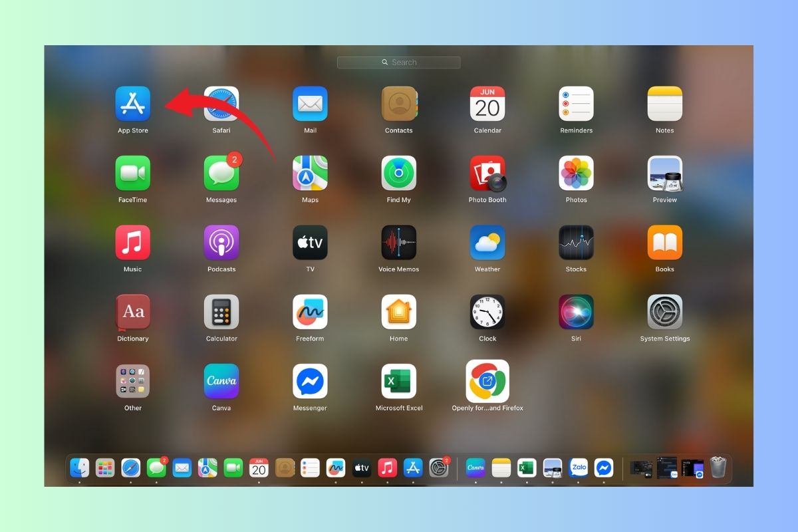This screenshot has width=798, height=532.
Task: Open Finder from the Dock
Action: [x=80, y=467]
